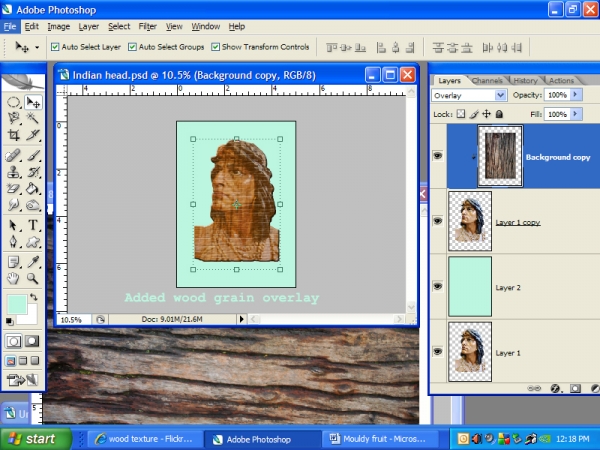Switch to the Actions tab
Screen dimensions: 600x450
coord(561,81)
